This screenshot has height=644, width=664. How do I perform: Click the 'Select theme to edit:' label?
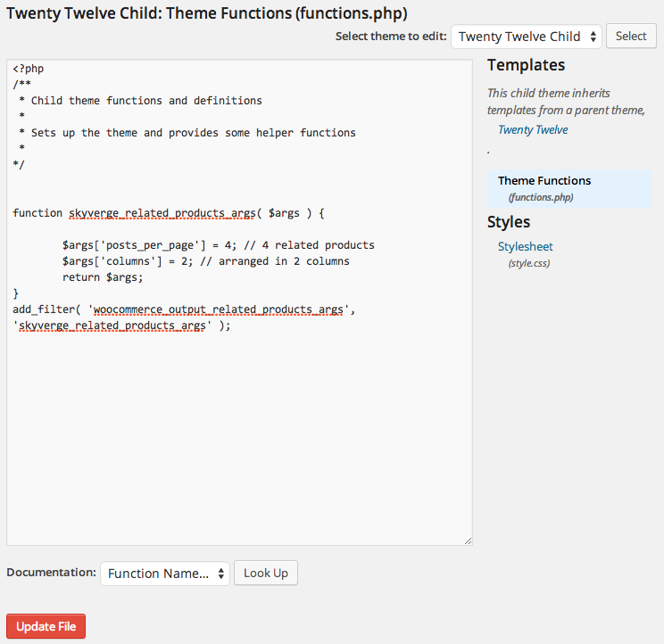tap(391, 37)
